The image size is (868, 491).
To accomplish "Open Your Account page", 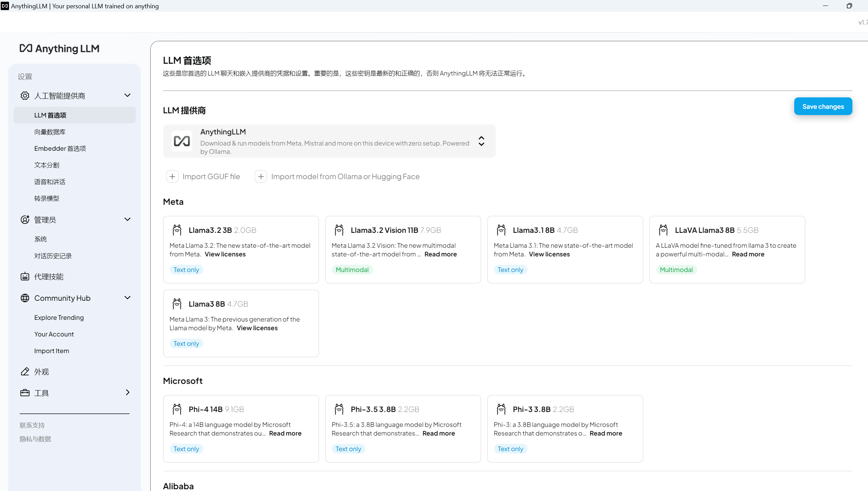I will click(54, 334).
